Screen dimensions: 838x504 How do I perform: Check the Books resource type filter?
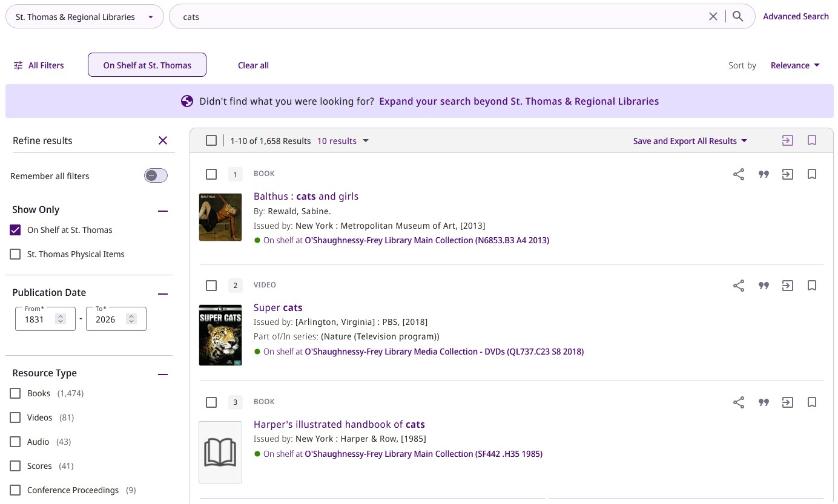pyautogui.click(x=15, y=393)
